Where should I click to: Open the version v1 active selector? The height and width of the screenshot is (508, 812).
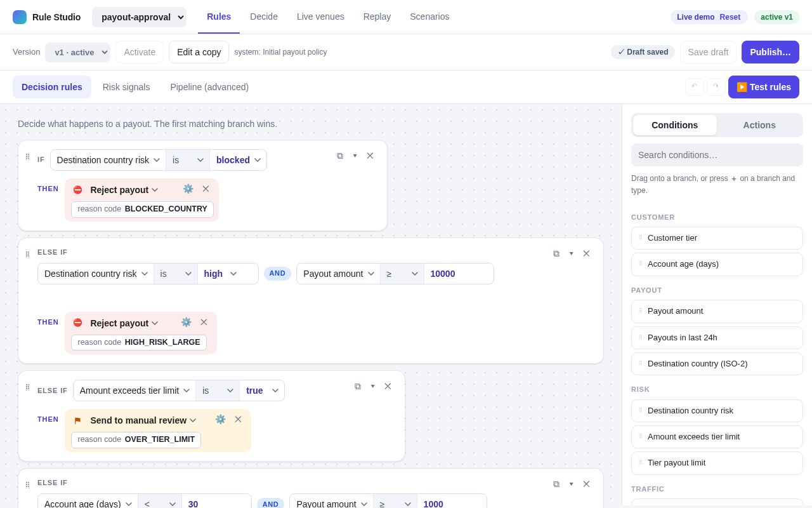[x=77, y=52]
